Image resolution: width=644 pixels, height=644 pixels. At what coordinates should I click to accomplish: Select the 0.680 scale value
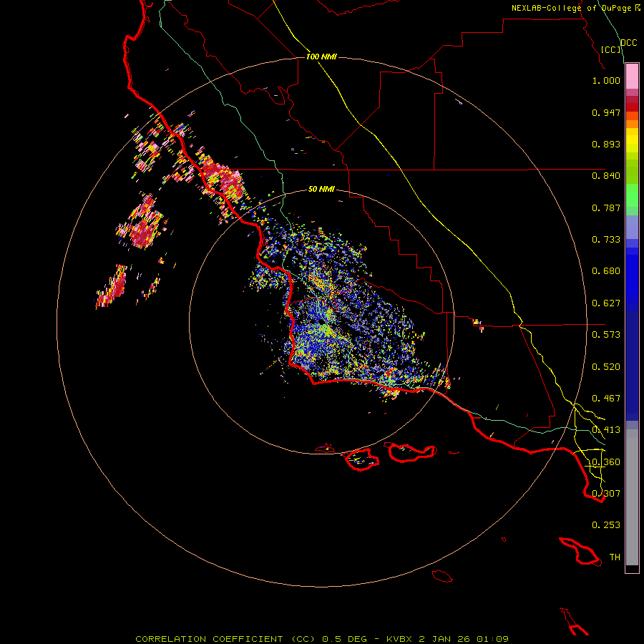606,271
